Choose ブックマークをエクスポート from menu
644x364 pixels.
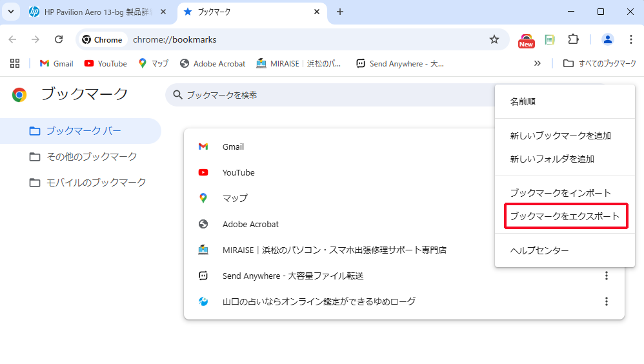[x=565, y=216]
